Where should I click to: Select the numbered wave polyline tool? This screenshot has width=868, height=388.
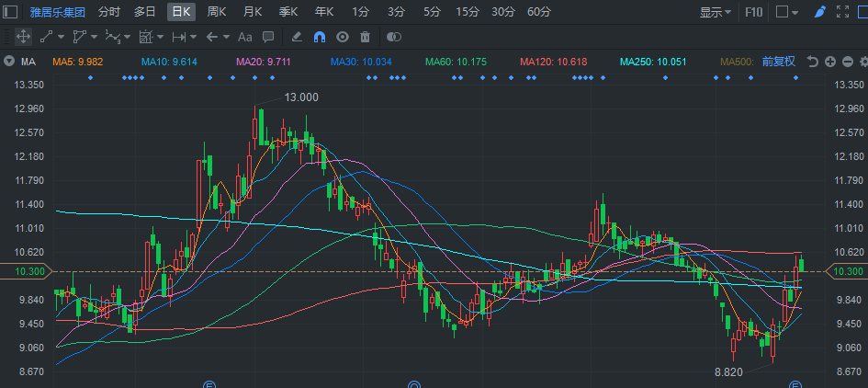112,37
